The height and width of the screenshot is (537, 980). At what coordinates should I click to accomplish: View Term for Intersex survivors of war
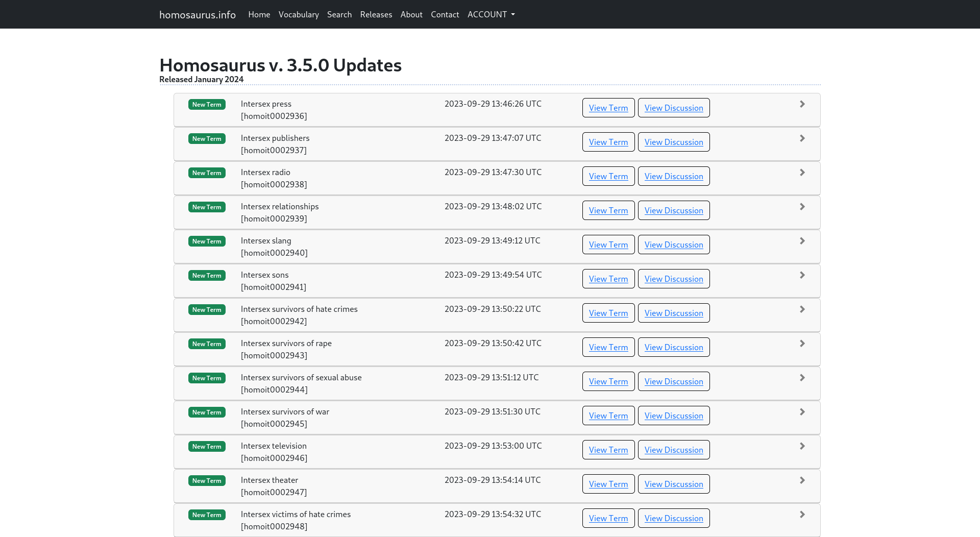coord(608,416)
